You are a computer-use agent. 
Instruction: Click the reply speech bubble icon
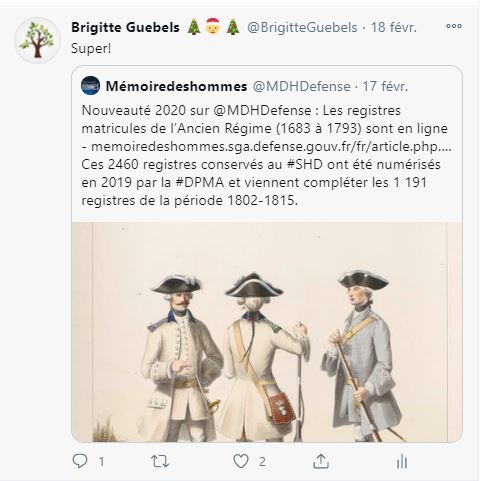(x=80, y=461)
